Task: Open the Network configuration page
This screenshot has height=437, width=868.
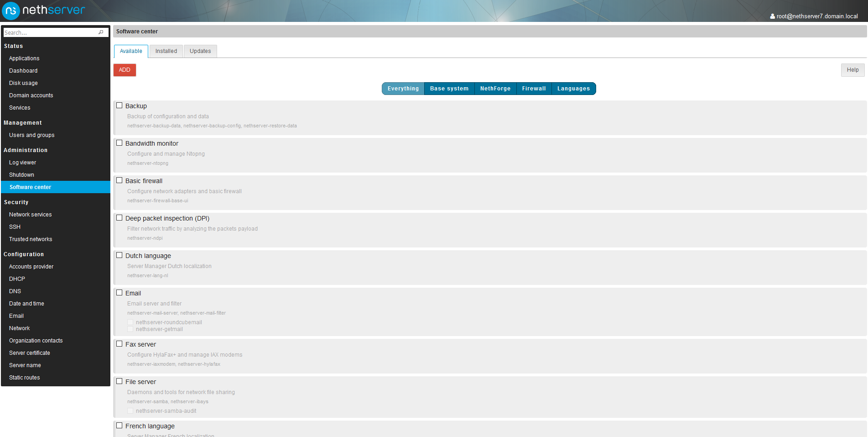Action: tap(19, 328)
